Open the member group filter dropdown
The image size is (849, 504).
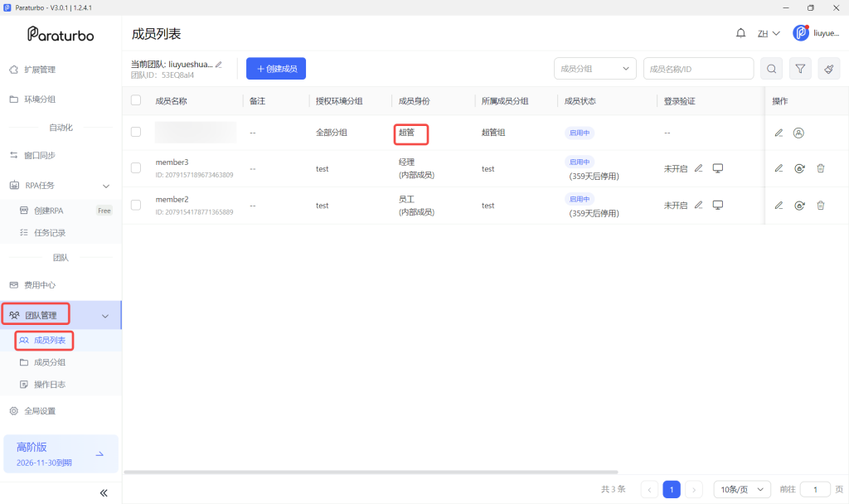(594, 69)
